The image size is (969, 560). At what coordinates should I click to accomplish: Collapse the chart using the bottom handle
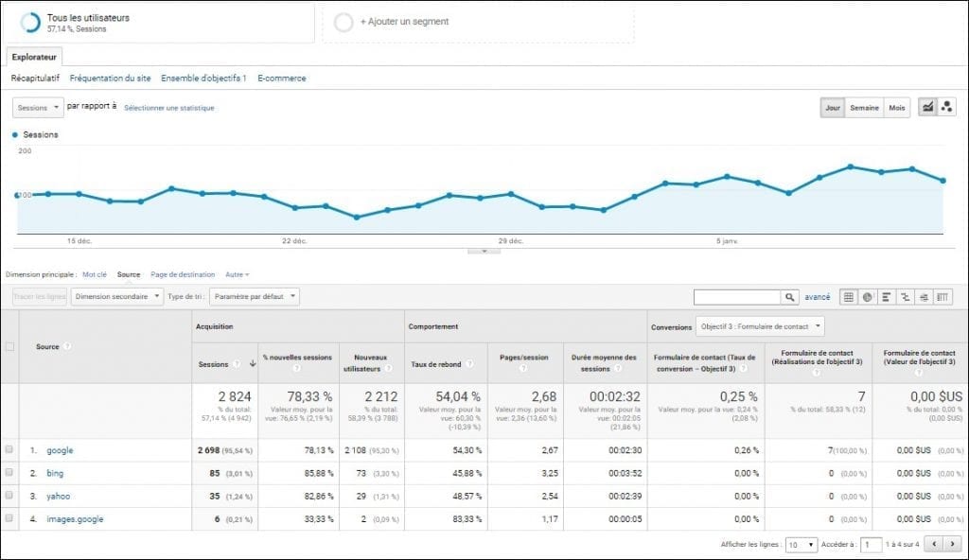coord(484,251)
